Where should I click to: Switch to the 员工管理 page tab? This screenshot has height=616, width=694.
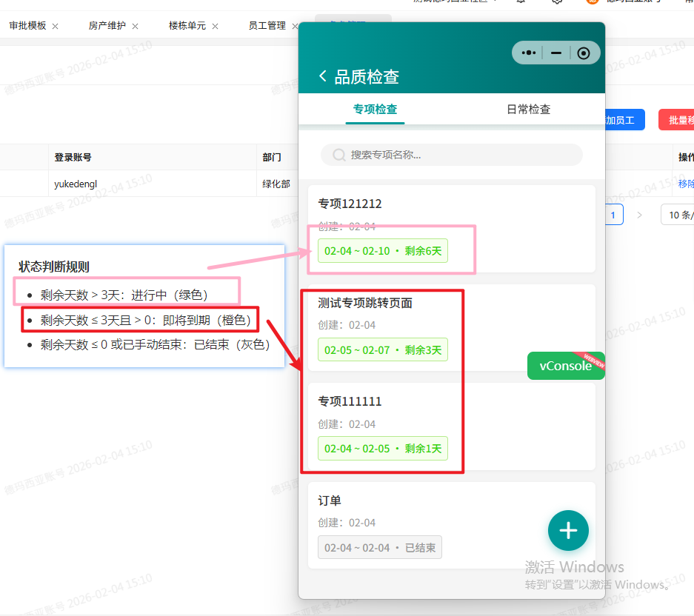[x=267, y=26]
